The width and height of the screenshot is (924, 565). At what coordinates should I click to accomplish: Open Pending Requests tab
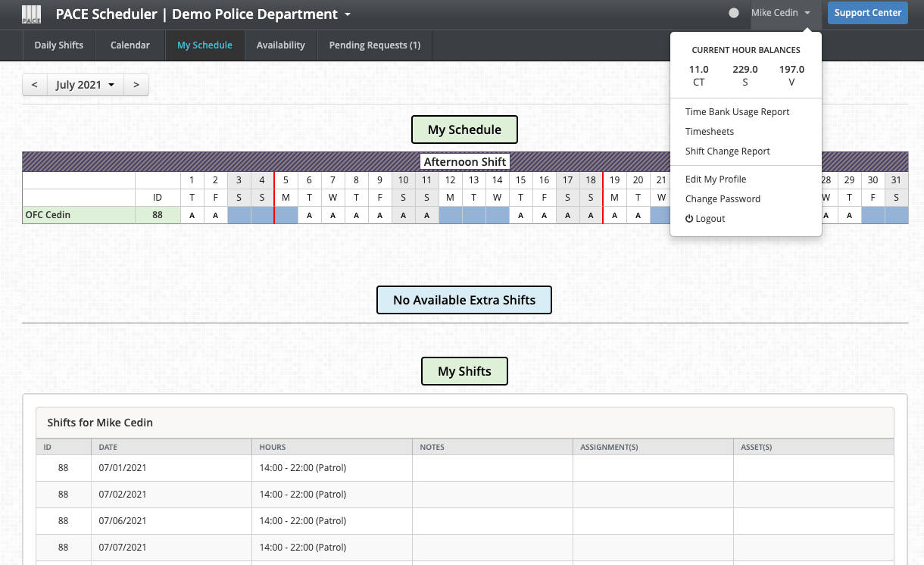(374, 45)
